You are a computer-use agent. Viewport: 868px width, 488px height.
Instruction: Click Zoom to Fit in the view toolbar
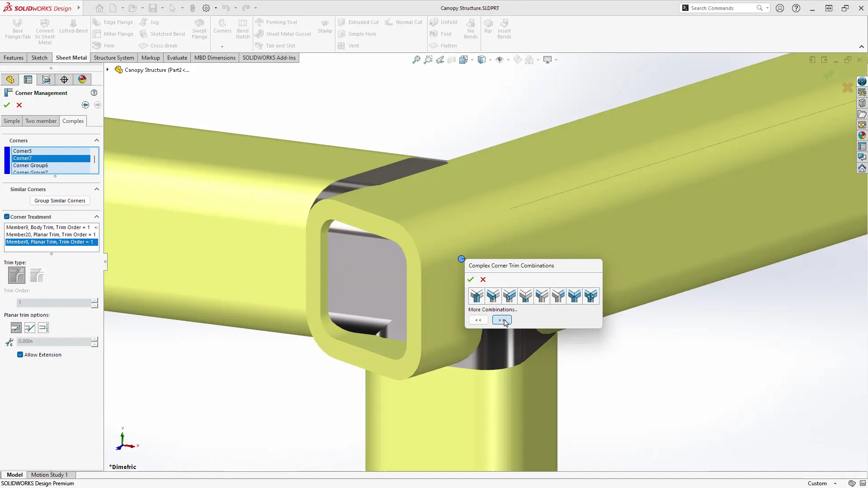416,60
